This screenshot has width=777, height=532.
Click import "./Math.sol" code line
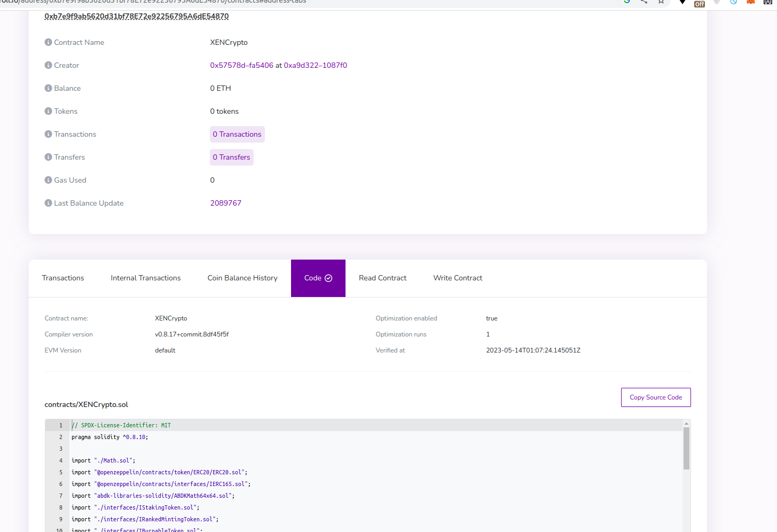tap(104, 460)
